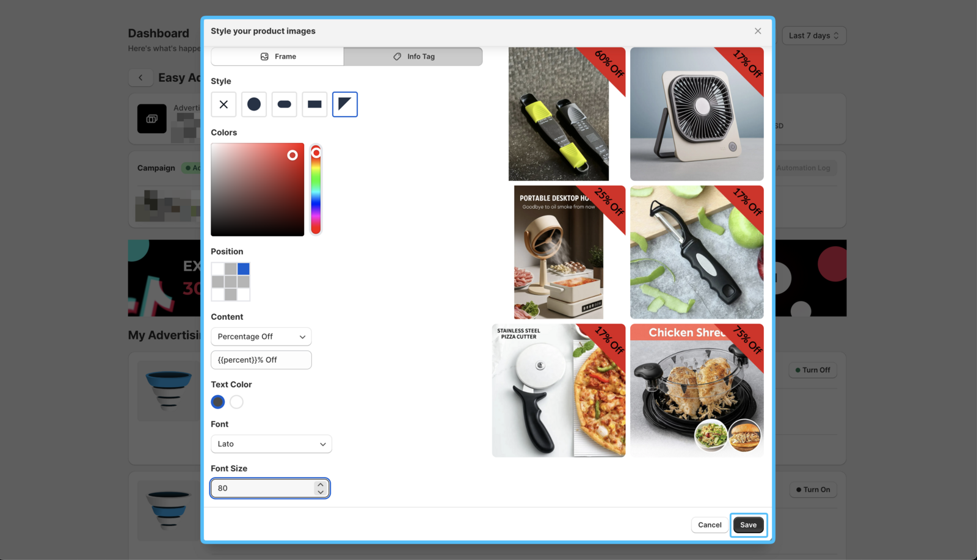
Task: Open the Percentage Off content dropdown
Action: [x=261, y=336]
